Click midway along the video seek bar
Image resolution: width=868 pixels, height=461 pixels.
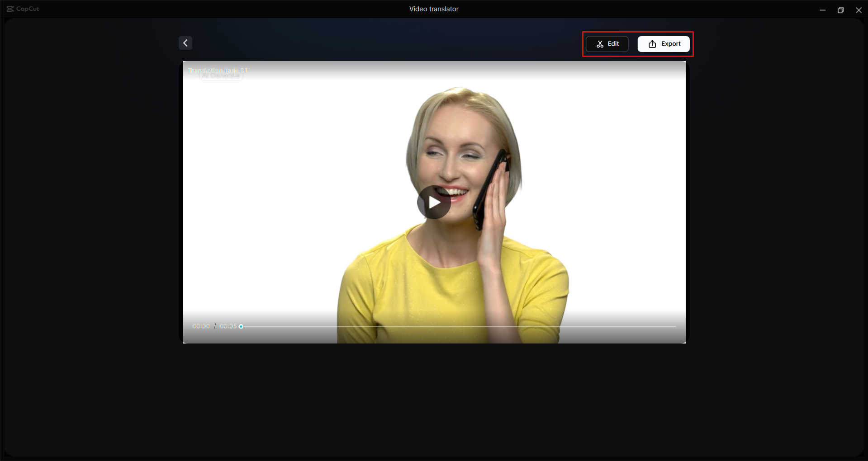[x=459, y=326]
